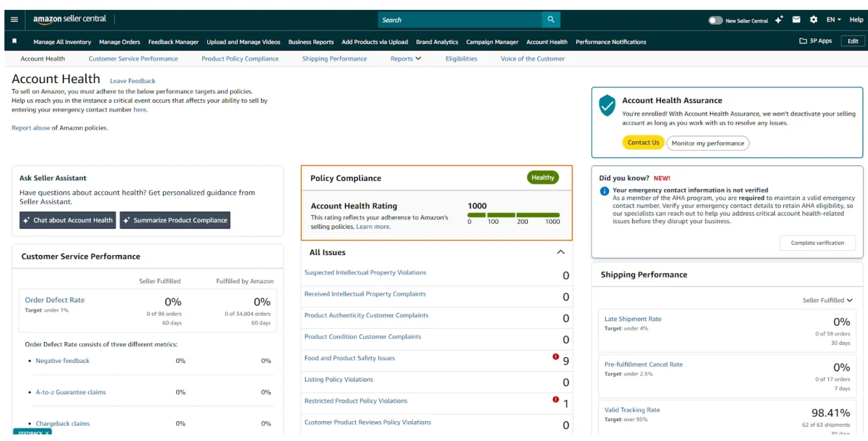Switch to the Shipping Performance tab

334,59
